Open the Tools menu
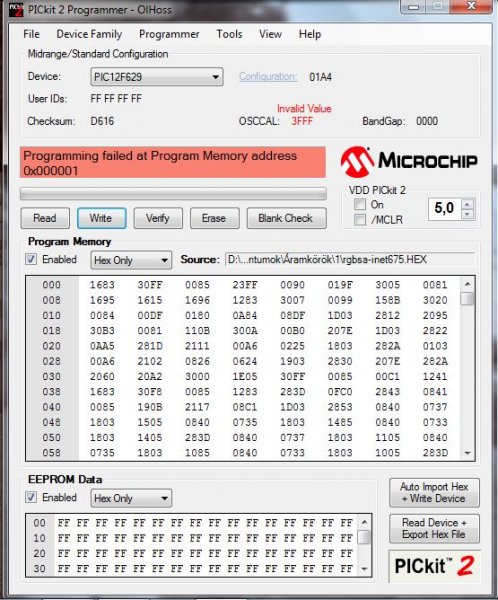 point(229,34)
